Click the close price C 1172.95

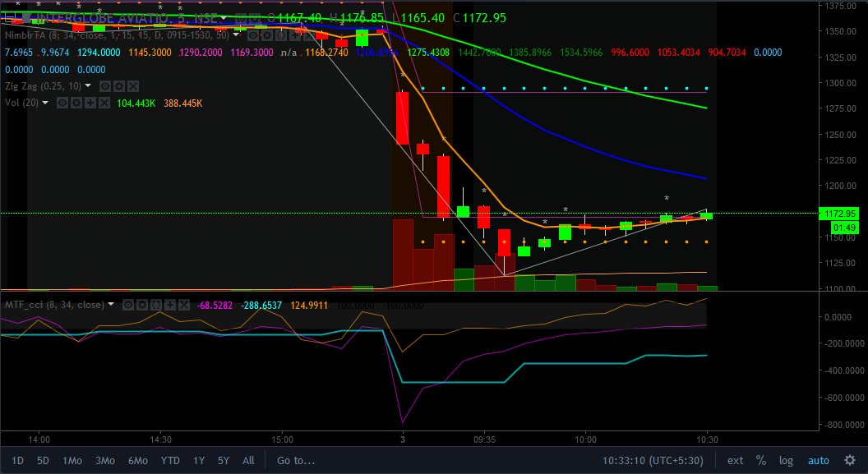pyautogui.click(x=479, y=18)
